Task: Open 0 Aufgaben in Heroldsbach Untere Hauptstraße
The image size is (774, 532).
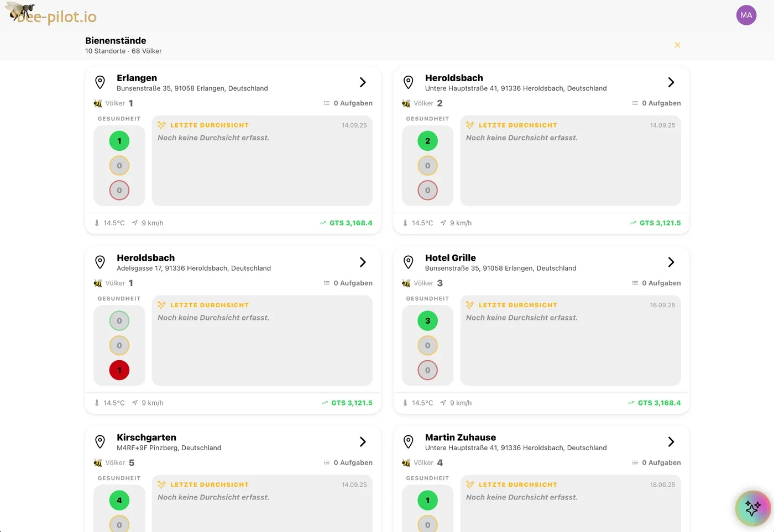Action: click(x=656, y=103)
